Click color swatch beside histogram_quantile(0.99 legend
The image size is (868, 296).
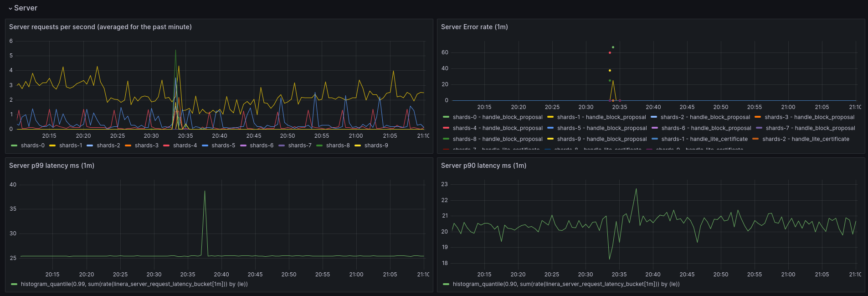click(x=14, y=284)
